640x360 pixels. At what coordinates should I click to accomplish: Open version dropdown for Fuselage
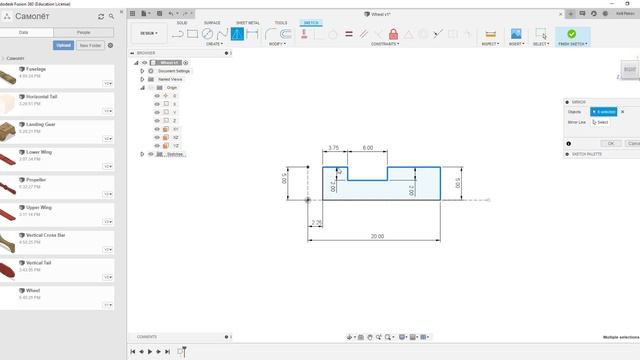108,83
